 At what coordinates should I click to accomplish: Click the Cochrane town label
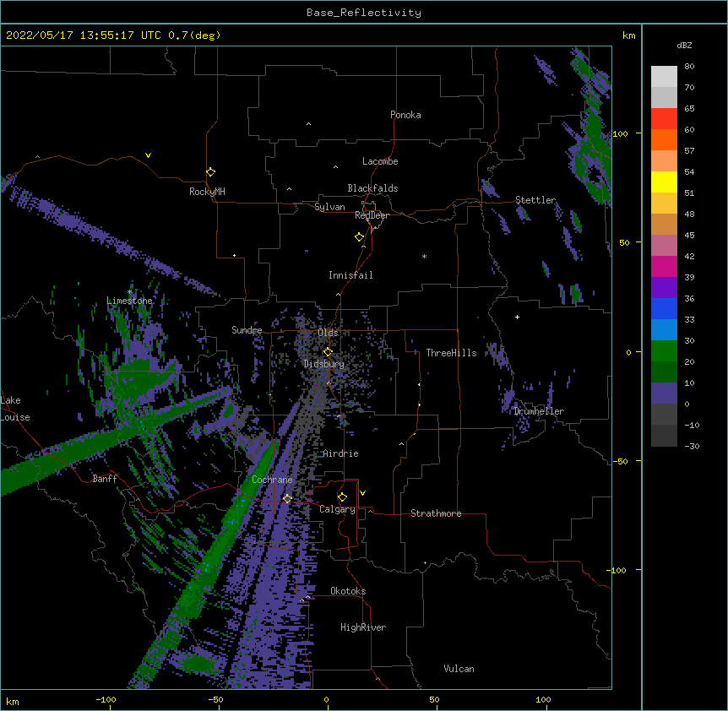[x=272, y=480]
